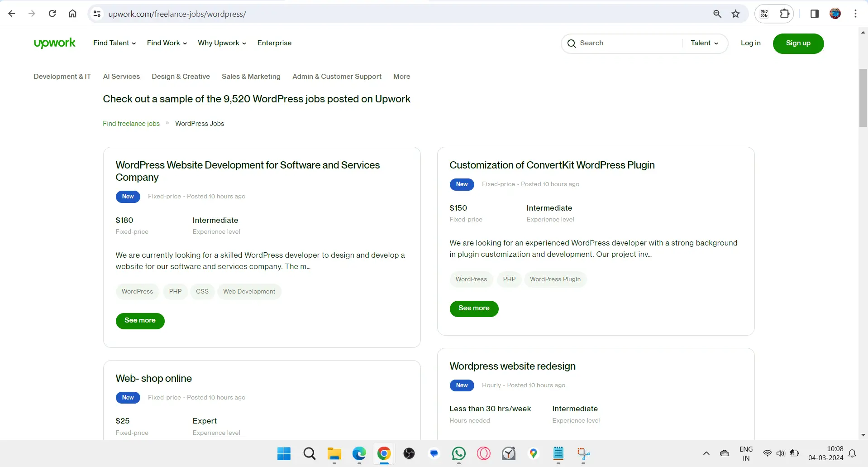Select Admin & Customer Support category
This screenshot has width=868, height=467.
337,77
